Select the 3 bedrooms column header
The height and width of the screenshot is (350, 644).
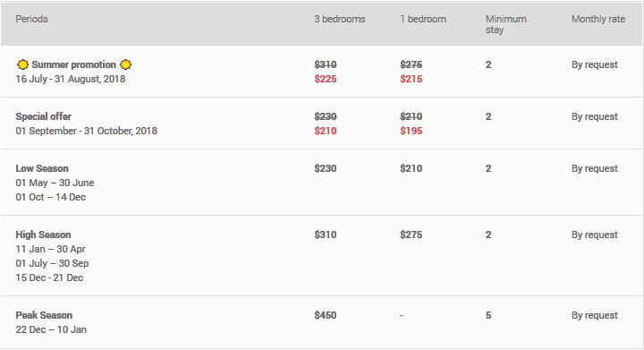tap(340, 19)
